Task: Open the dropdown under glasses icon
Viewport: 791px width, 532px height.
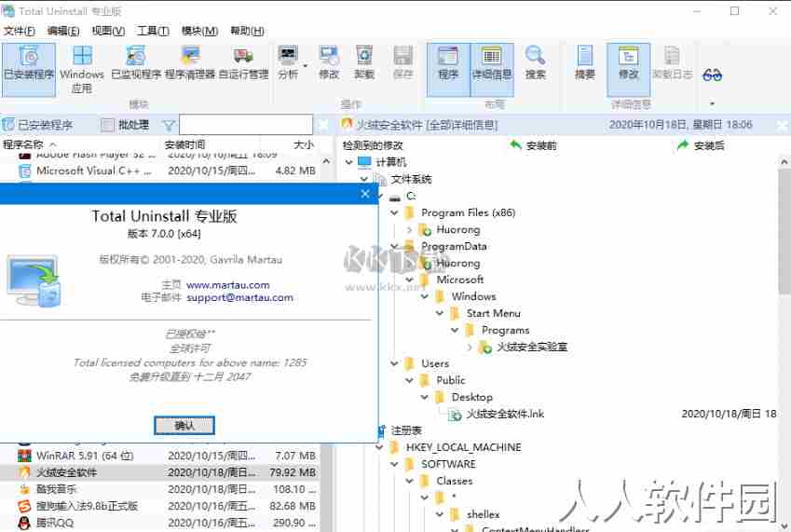Action: click(x=713, y=103)
